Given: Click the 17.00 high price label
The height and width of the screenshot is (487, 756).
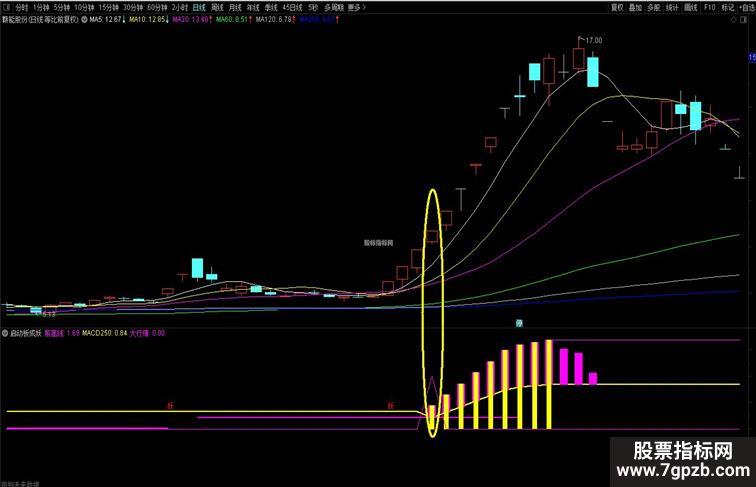Looking at the screenshot, I should coord(594,40).
